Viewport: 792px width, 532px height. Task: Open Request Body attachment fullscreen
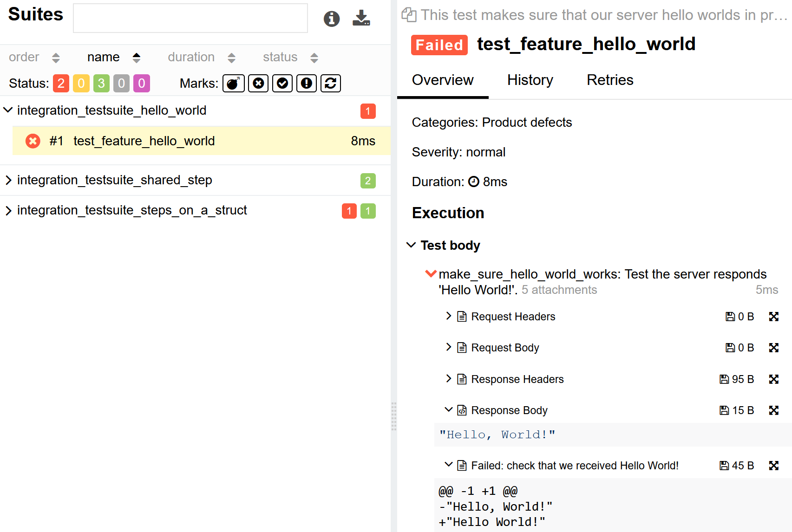click(773, 348)
